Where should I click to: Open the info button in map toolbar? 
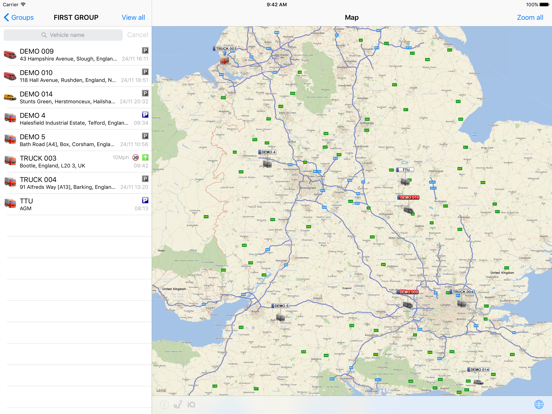[x=164, y=405]
